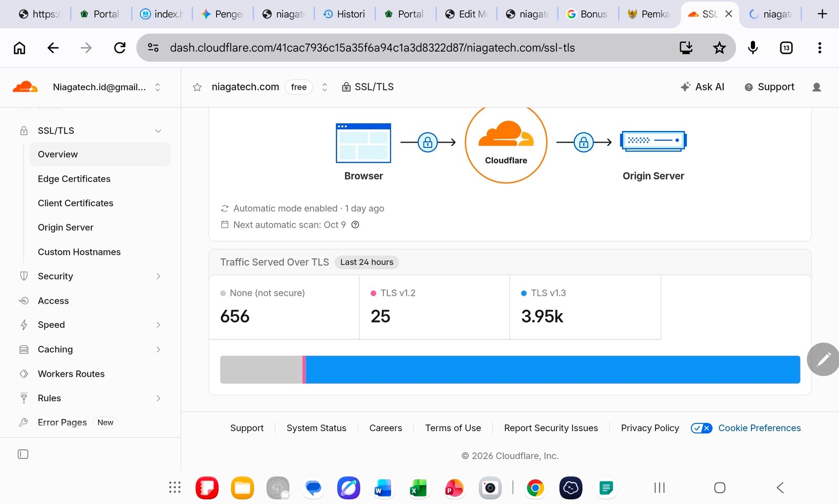Switch to the Pemka browser tab
This screenshot has width=839, height=504.
649,14
